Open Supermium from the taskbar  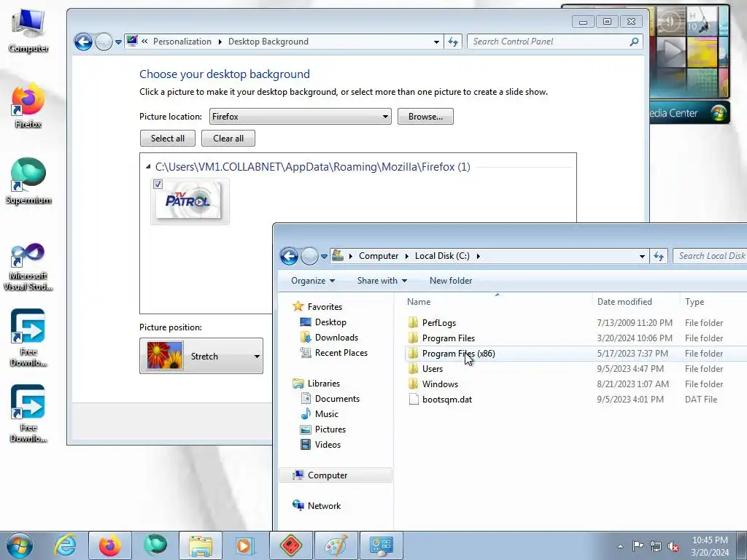[155, 545]
